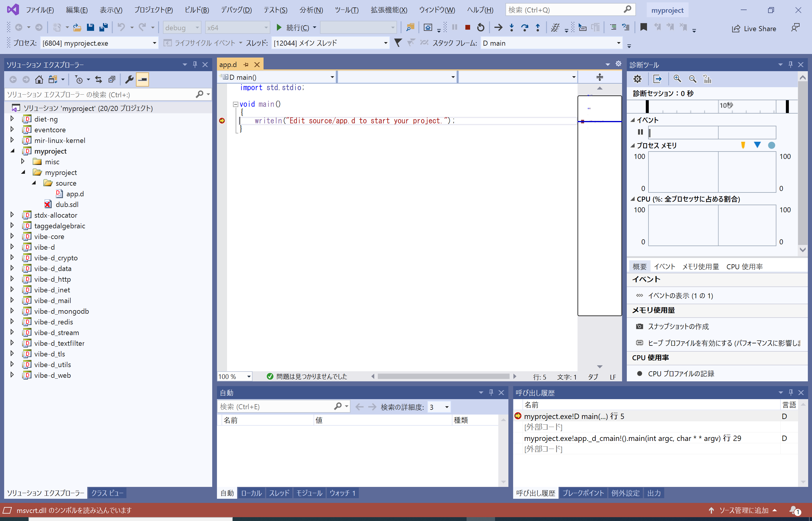Click the Reset View chart icon in diagnostics
The image size is (812, 521).
pyautogui.click(x=707, y=79)
